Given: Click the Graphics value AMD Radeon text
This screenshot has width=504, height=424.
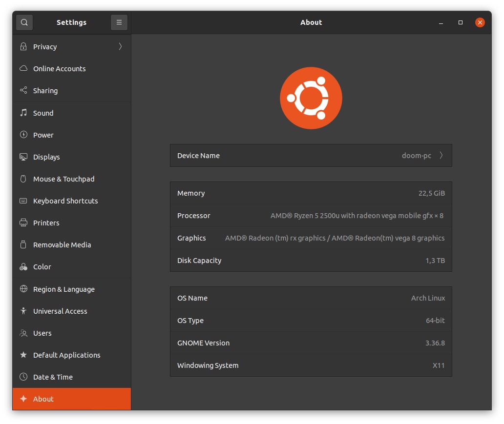Looking at the screenshot, I should click(x=335, y=238).
